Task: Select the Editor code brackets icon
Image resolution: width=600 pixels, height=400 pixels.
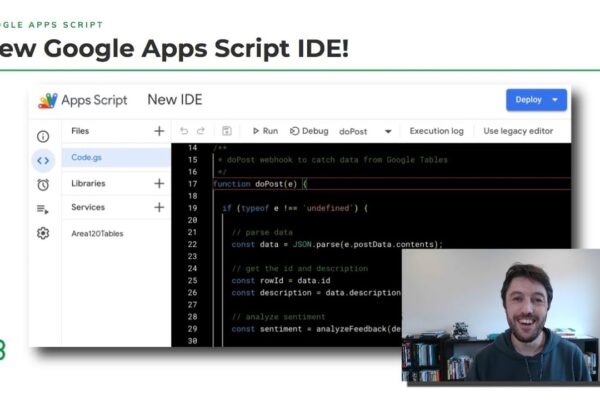Action: (43, 161)
